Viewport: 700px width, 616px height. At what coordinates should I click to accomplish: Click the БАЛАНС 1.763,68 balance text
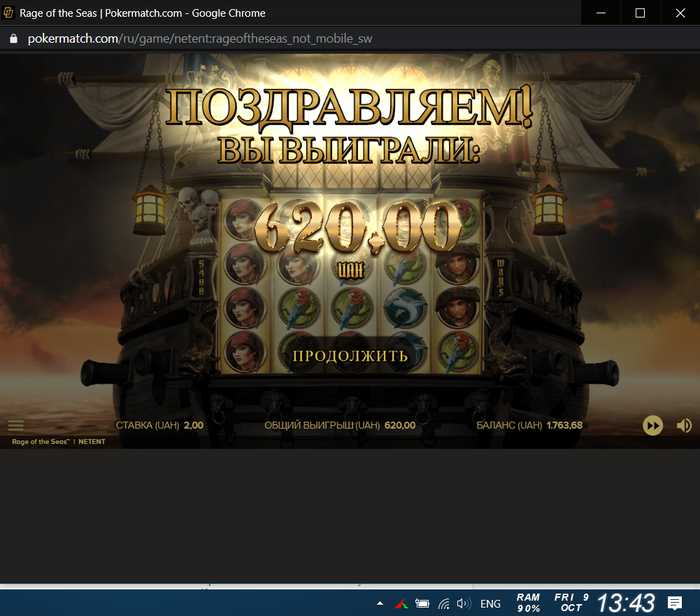(x=529, y=425)
